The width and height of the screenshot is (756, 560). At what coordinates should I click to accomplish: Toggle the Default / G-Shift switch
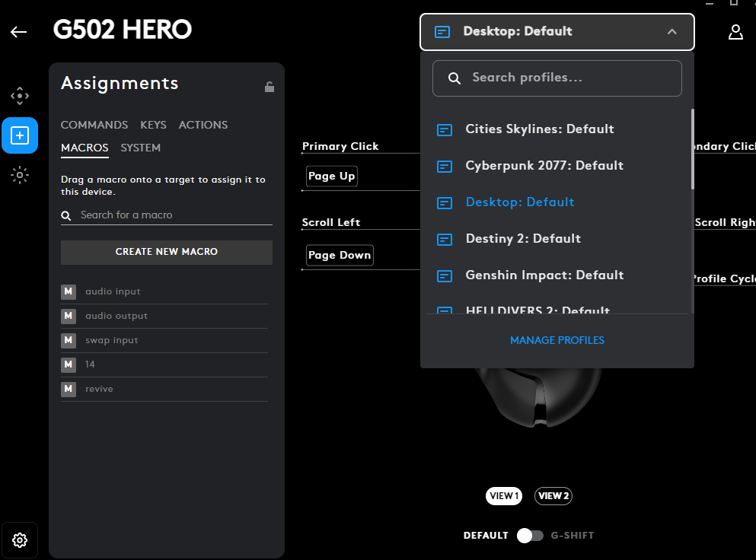coord(530,536)
